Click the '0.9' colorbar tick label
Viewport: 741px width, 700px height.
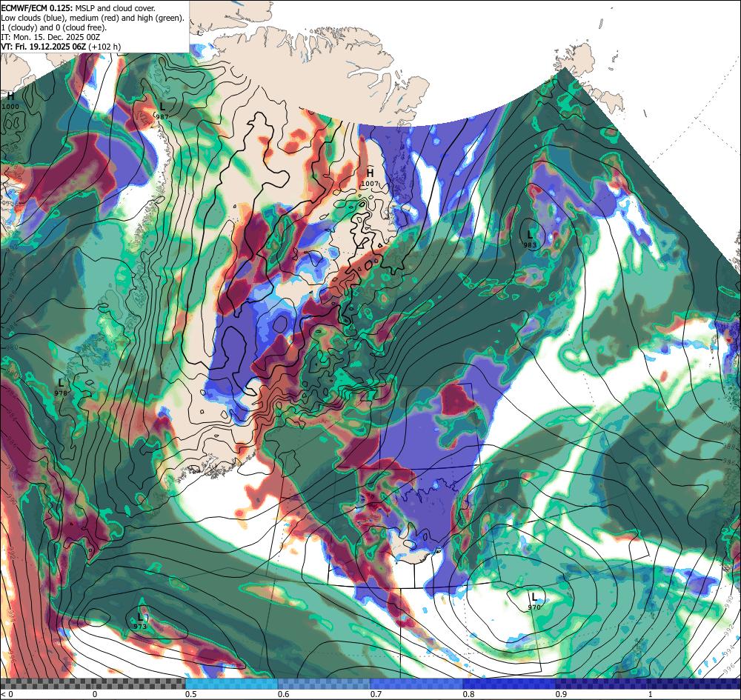point(562,694)
